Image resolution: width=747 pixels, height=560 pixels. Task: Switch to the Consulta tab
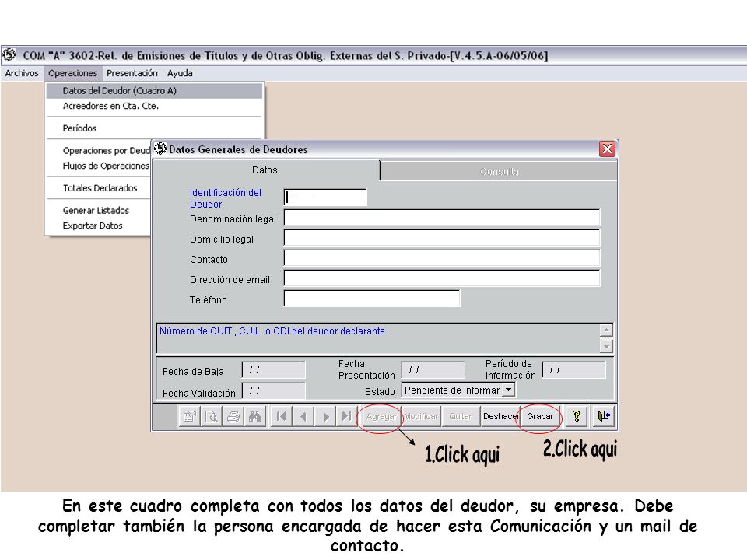(x=499, y=171)
